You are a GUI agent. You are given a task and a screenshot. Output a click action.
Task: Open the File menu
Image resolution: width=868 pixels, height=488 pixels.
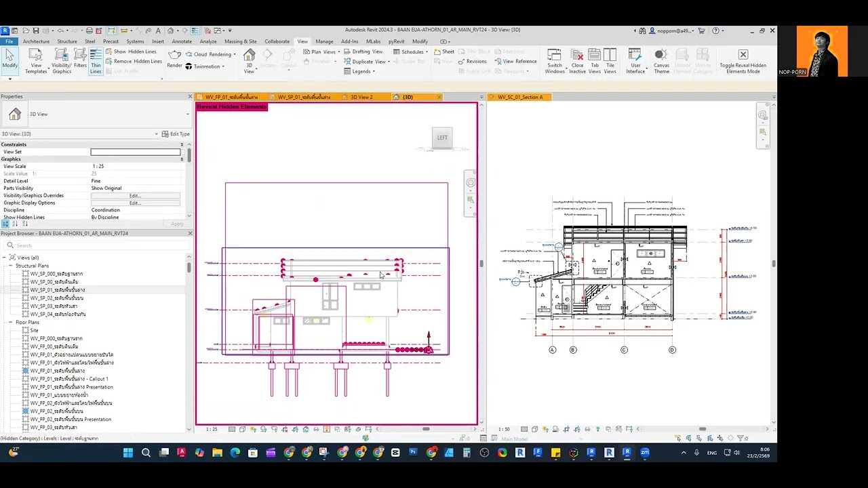point(9,41)
